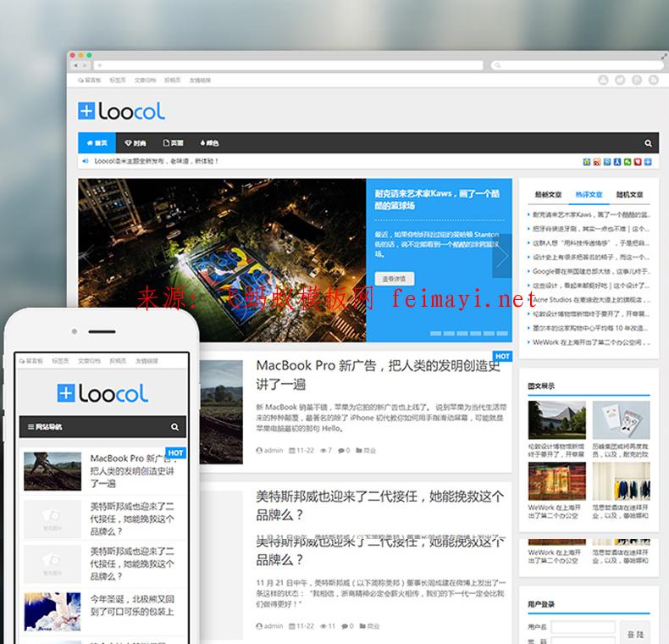The width and height of the screenshot is (669, 644).
Task: Open the 首页 home tab in the navigation bar
Action: click(96, 143)
